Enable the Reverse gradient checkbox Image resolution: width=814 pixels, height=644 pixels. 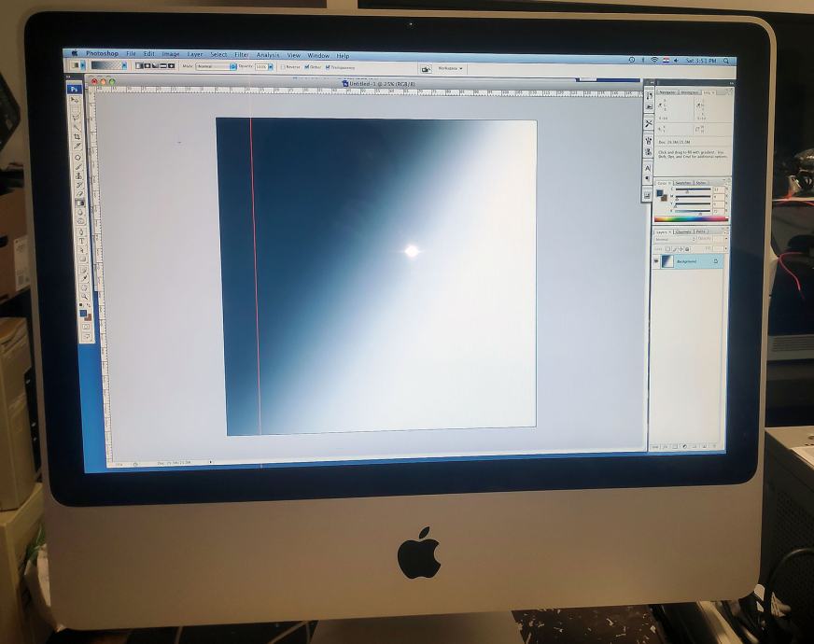pyautogui.click(x=284, y=65)
